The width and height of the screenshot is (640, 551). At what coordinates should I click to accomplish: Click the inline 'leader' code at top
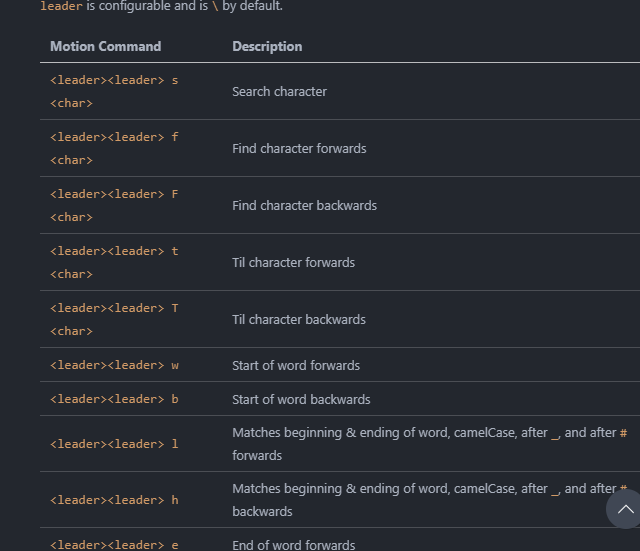[x=61, y=6]
